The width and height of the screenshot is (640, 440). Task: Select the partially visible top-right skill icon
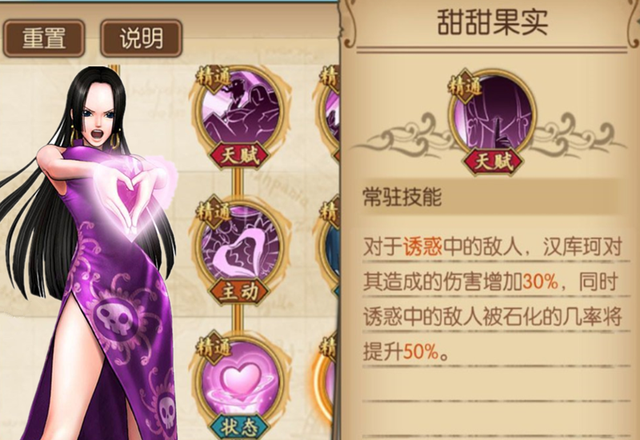(329, 111)
